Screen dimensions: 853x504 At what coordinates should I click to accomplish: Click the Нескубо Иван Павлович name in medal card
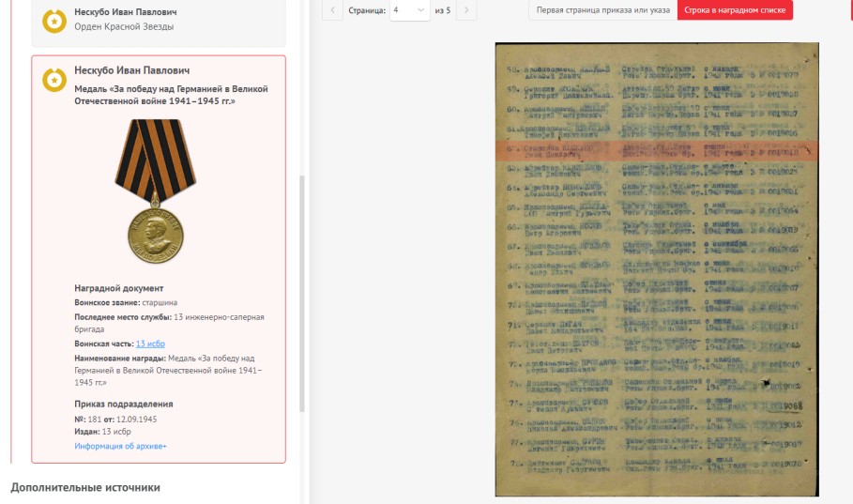131,70
